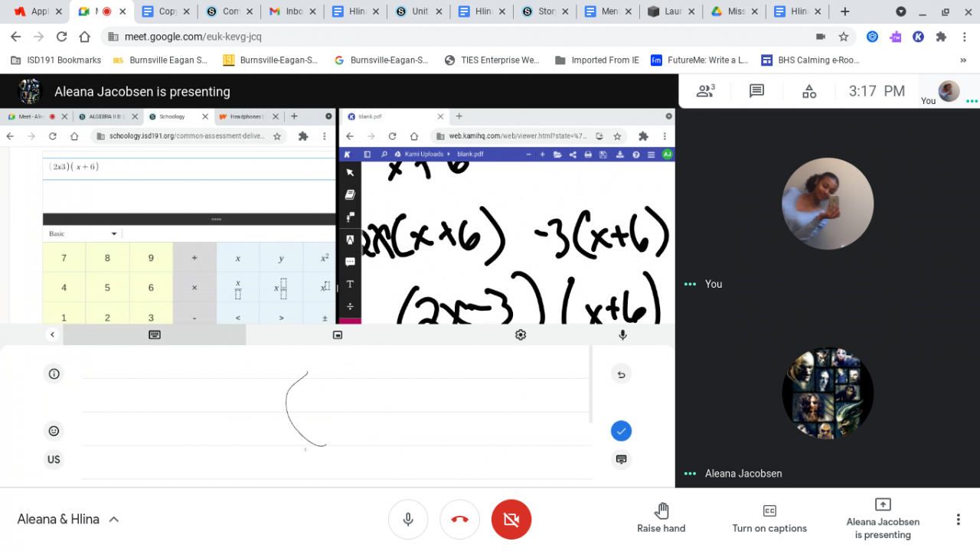Open the BHS Calming e-Room bookmark
This screenshot has width=980, height=551.
(x=810, y=60)
